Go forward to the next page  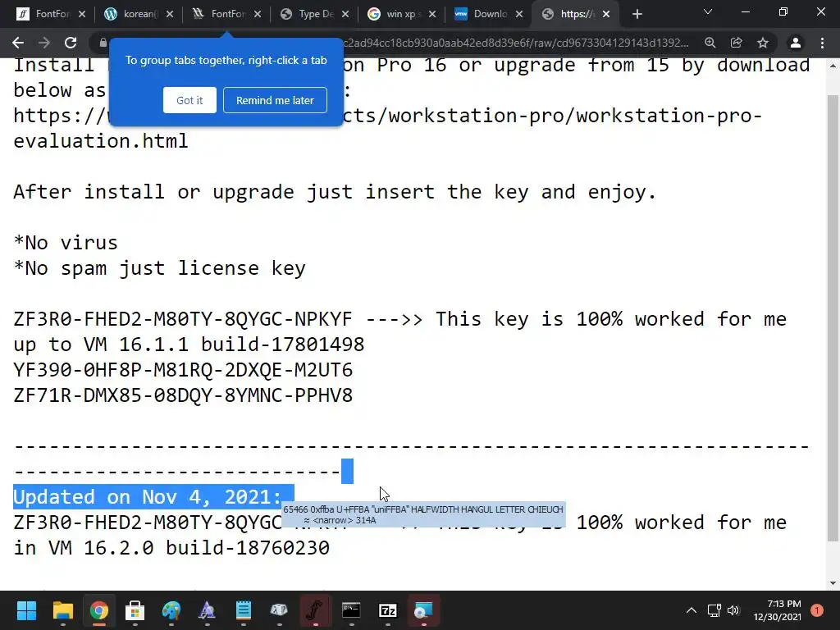coord(44,43)
